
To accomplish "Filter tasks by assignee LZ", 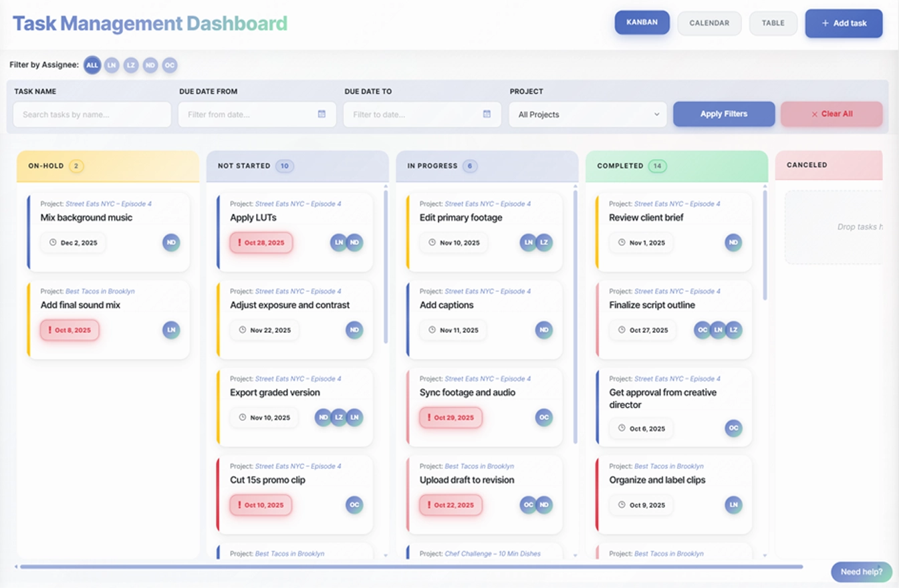I will click(x=130, y=65).
